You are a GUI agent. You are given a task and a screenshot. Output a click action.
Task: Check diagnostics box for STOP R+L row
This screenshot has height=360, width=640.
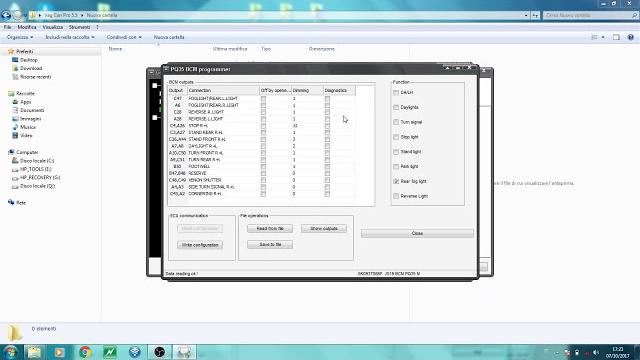[x=327, y=126]
